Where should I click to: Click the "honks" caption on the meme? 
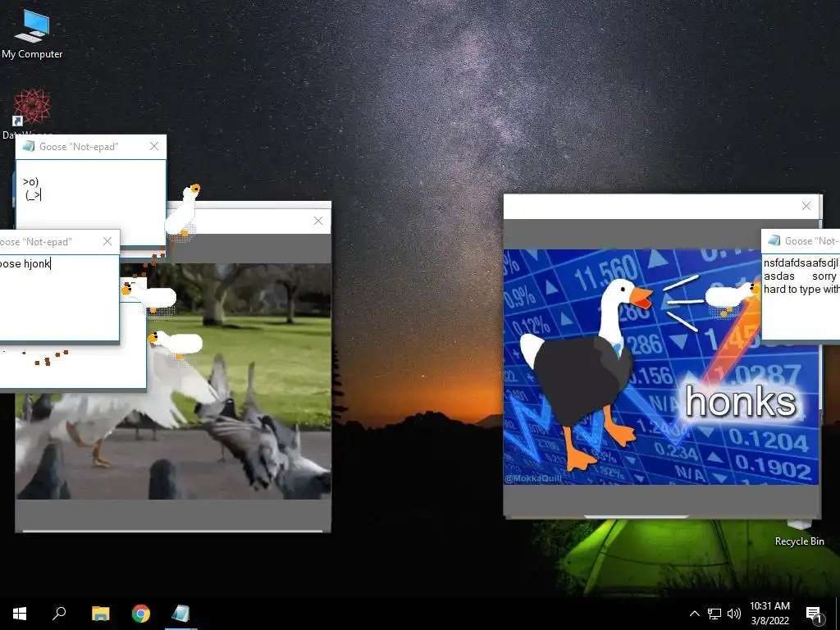(x=741, y=401)
